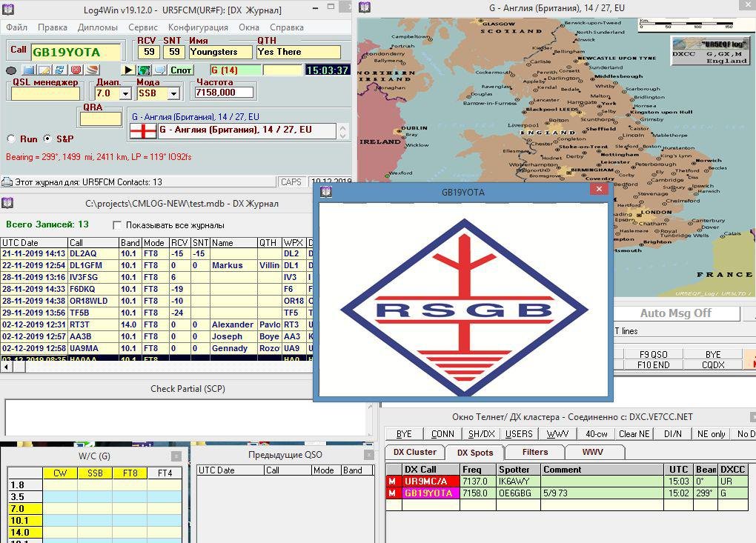Click the DX Журнал window book icon
The width and height of the screenshot is (756, 543).
pos(7,203)
